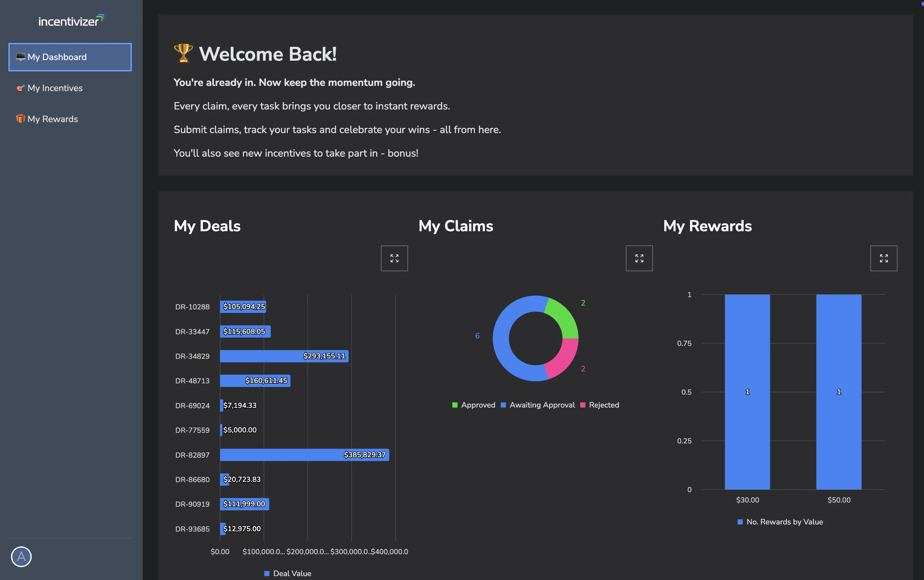The height and width of the screenshot is (580, 924).
Task: Click the DR-69024 axis label
Action: point(192,406)
